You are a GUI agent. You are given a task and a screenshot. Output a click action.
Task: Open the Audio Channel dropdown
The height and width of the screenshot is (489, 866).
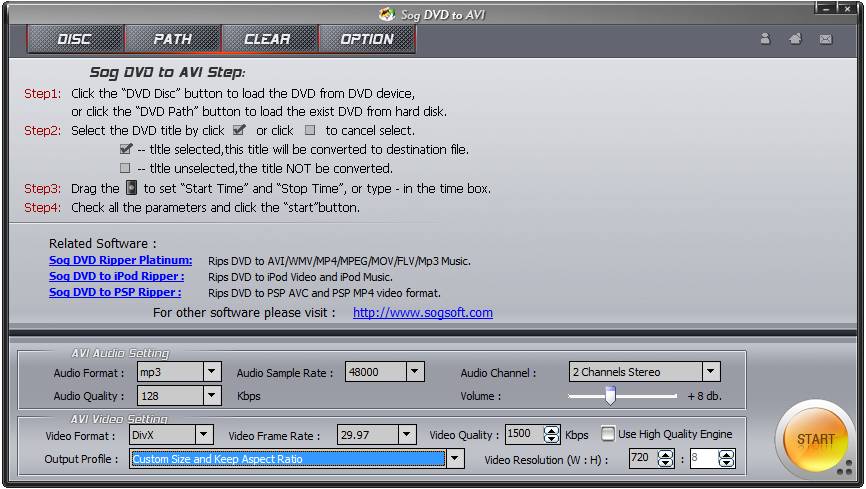(711, 372)
